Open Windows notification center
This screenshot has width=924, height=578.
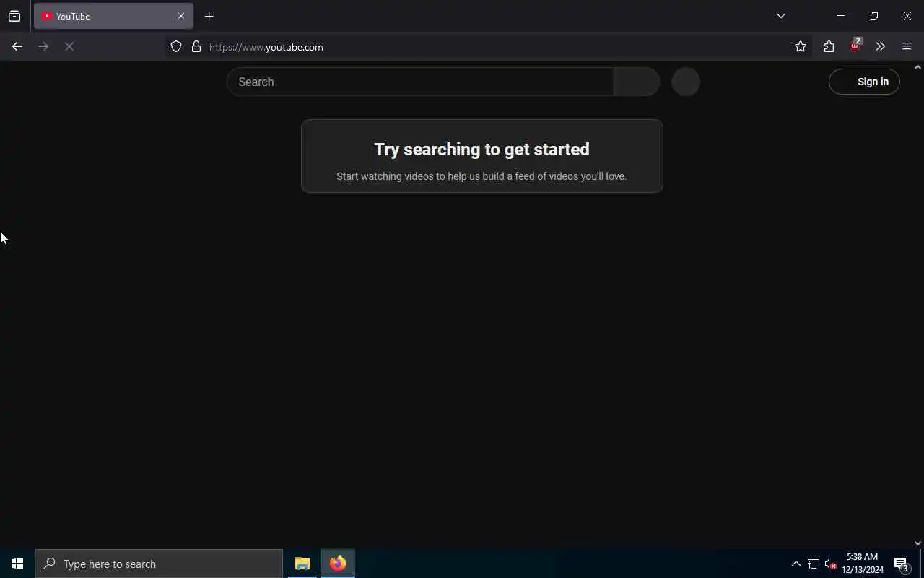coord(902,564)
